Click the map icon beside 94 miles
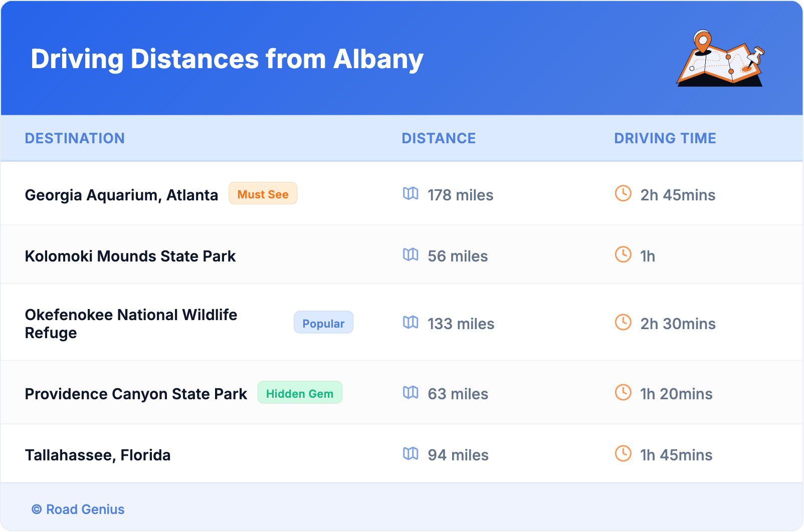804x532 pixels. tap(411, 453)
